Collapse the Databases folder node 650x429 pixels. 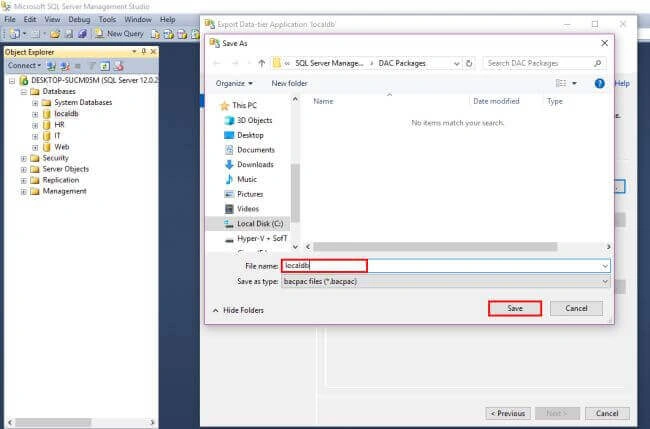point(24,92)
